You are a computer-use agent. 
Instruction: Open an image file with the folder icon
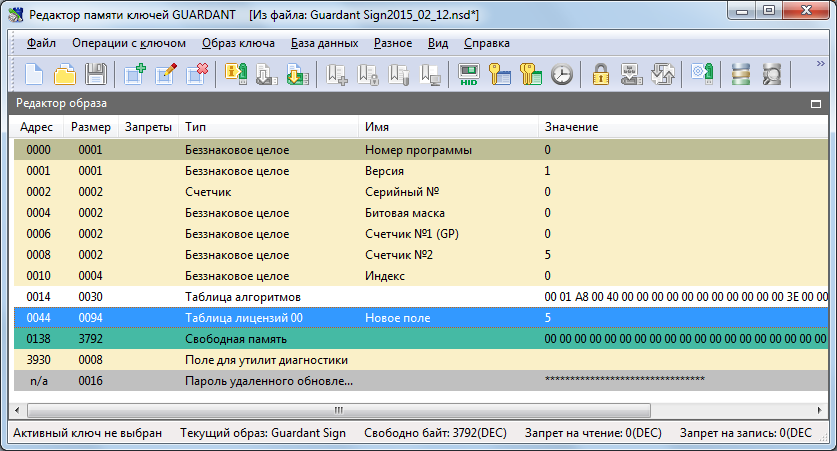(x=65, y=74)
